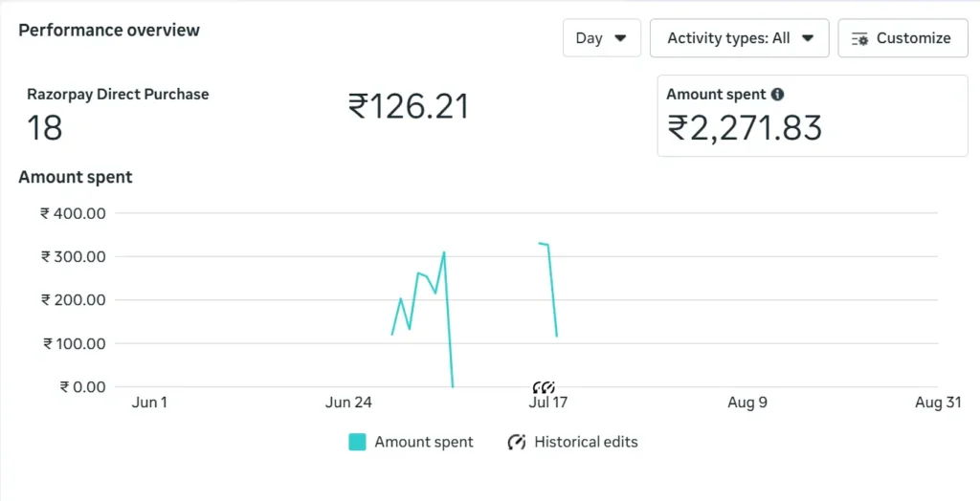Click the Aug 9 date on the axis
980x501 pixels.
click(747, 403)
